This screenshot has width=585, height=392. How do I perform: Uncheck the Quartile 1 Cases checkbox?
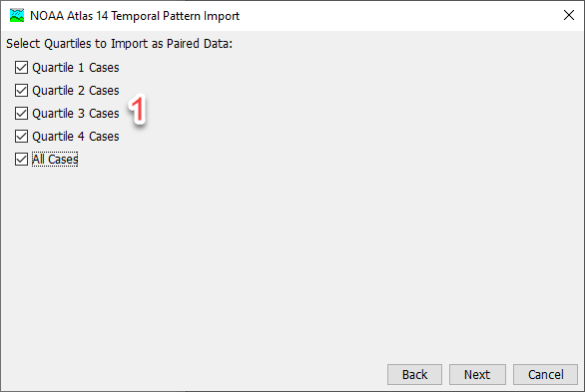[21, 68]
